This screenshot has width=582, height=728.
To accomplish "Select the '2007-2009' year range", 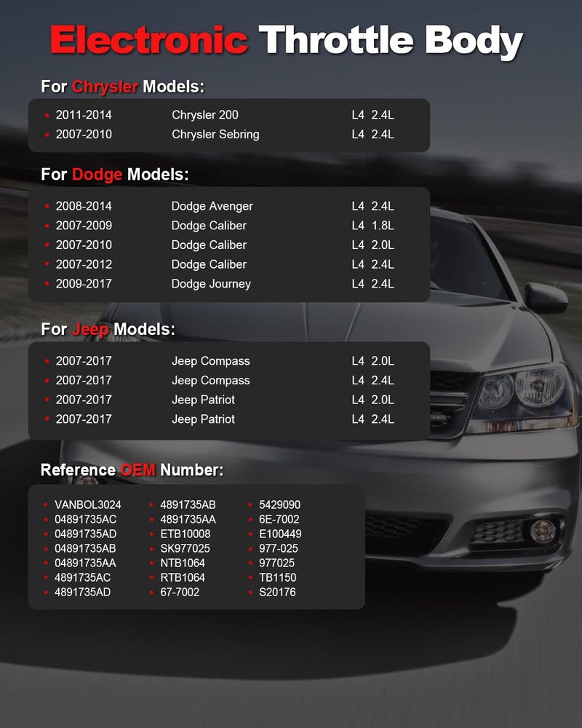I will 84,226.
